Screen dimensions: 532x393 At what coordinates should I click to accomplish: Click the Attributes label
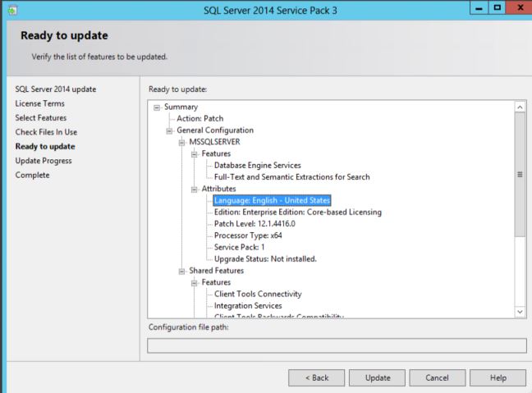[x=218, y=189]
